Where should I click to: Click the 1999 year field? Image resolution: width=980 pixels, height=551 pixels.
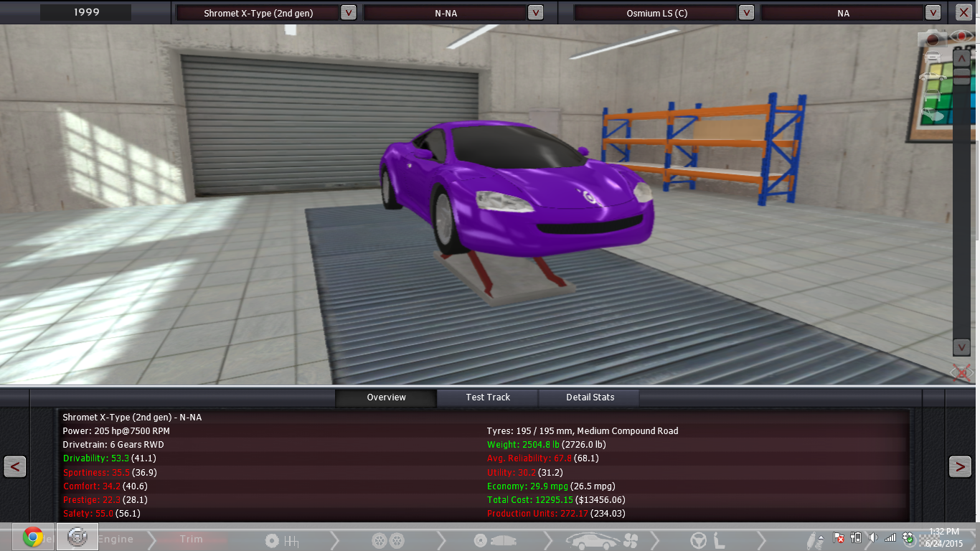[x=85, y=12]
